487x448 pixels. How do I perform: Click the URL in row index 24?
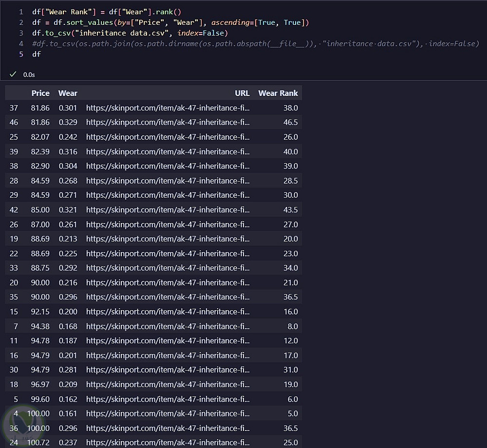(168, 443)
